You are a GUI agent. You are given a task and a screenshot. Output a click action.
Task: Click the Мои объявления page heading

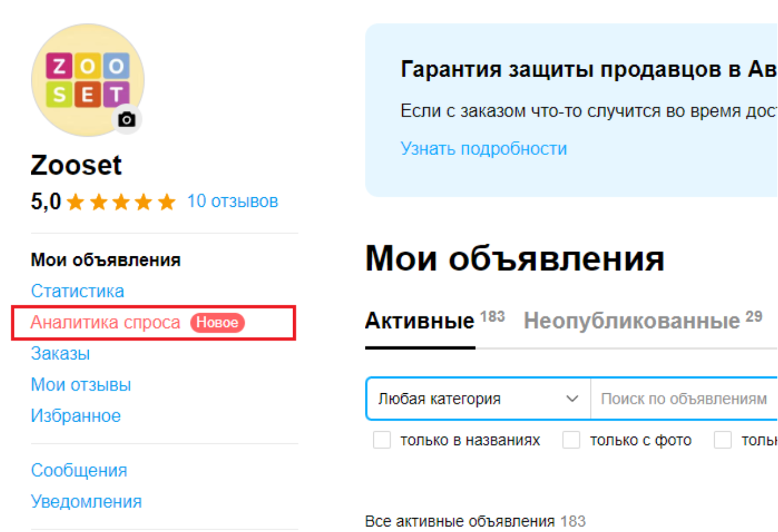[515, 258]
